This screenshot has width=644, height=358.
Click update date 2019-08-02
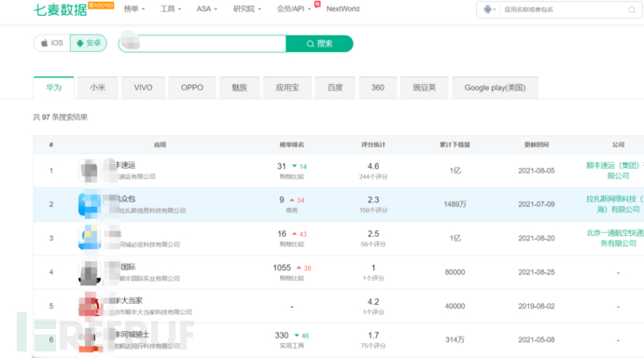click(x=537, y=307)
